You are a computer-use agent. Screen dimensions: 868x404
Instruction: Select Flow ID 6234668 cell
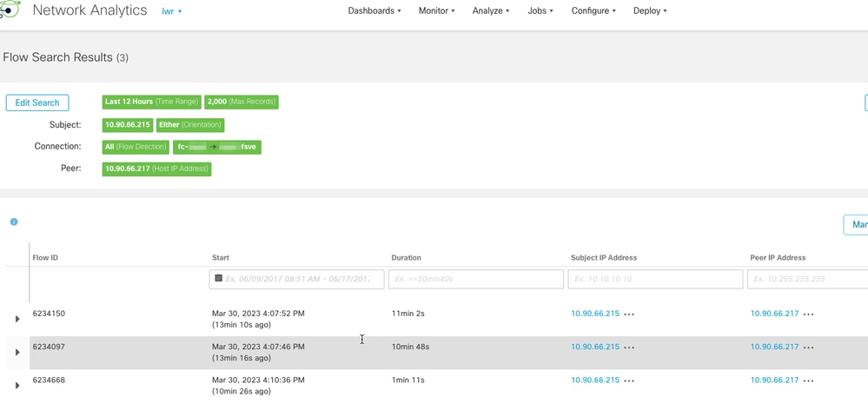click(49, 381)
